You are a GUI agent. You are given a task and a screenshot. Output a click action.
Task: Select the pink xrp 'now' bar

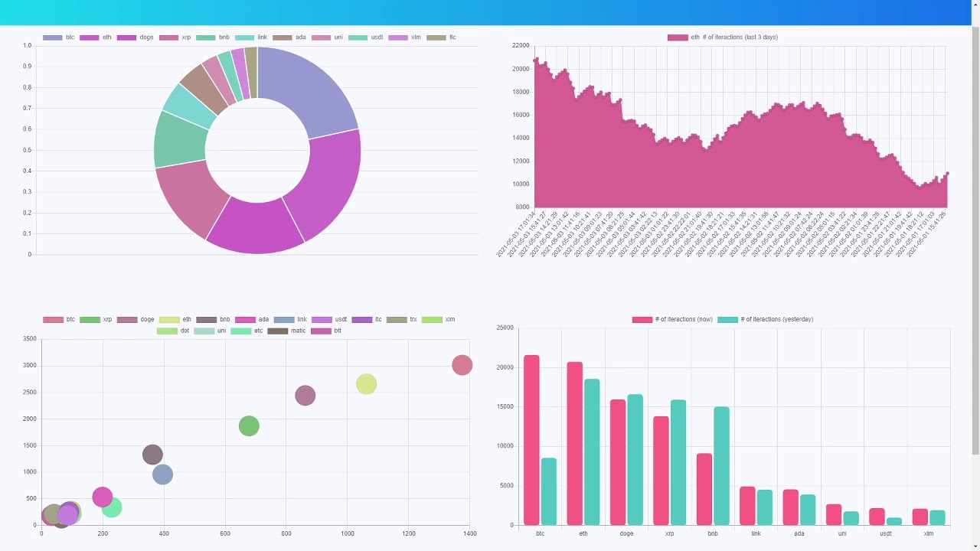(661, 471)
